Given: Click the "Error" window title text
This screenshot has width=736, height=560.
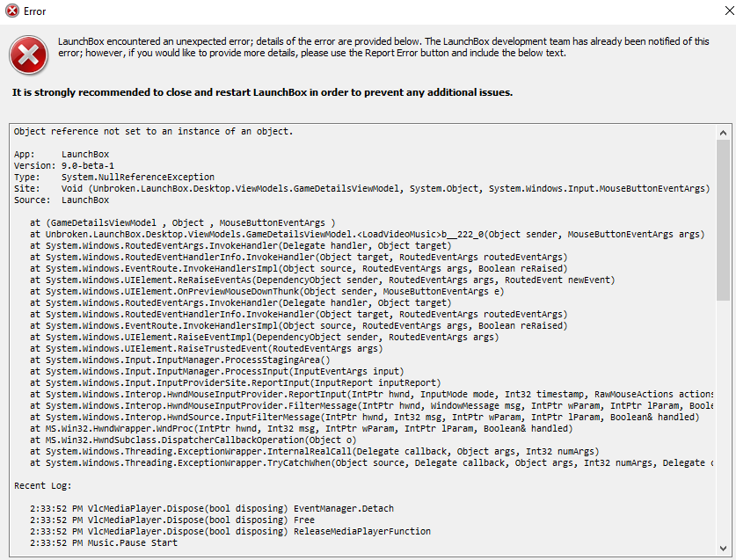Looking at the screenshot, I should pyautogui.click(x=35, y=11).
